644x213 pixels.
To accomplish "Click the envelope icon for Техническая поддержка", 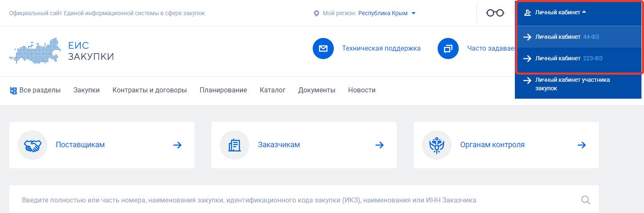I will coord(323,49).
